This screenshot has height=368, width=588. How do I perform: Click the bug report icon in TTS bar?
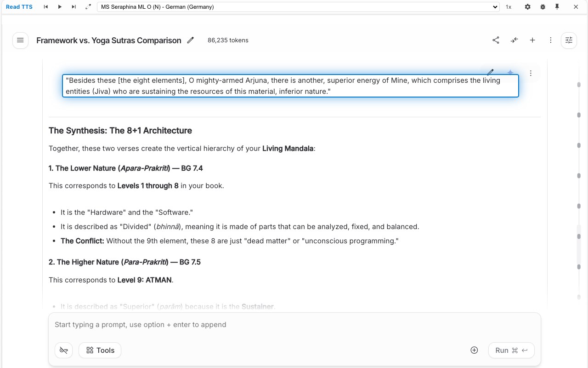click(x=543, y=7)
